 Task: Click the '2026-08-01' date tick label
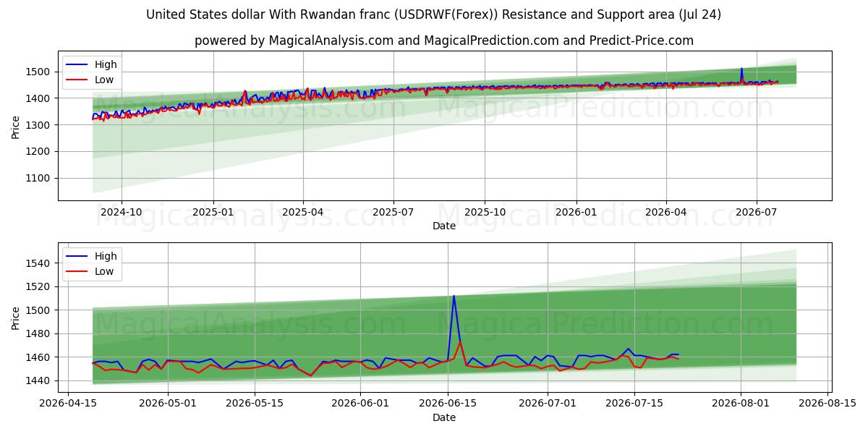[x=740, y=404]
